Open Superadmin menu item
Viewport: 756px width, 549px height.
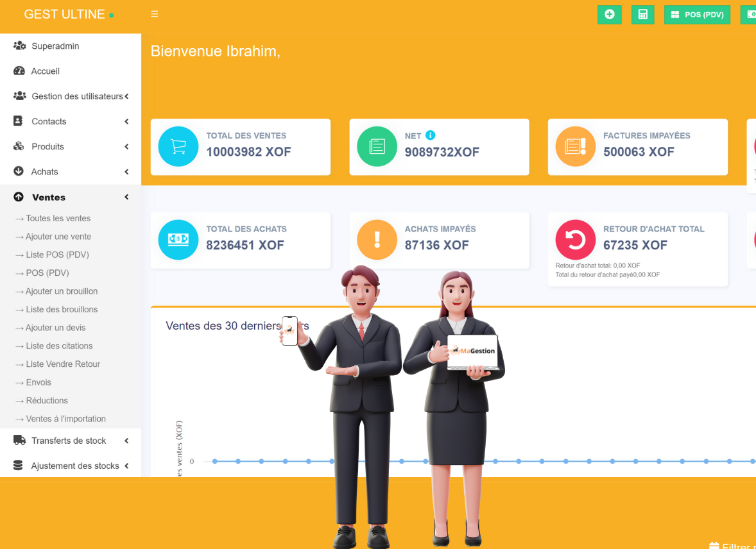tap(55, 46)
